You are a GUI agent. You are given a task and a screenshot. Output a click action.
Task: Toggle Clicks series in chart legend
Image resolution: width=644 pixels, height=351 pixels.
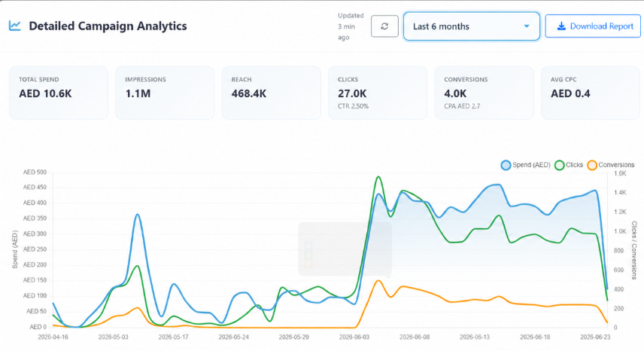click(569, 165)
